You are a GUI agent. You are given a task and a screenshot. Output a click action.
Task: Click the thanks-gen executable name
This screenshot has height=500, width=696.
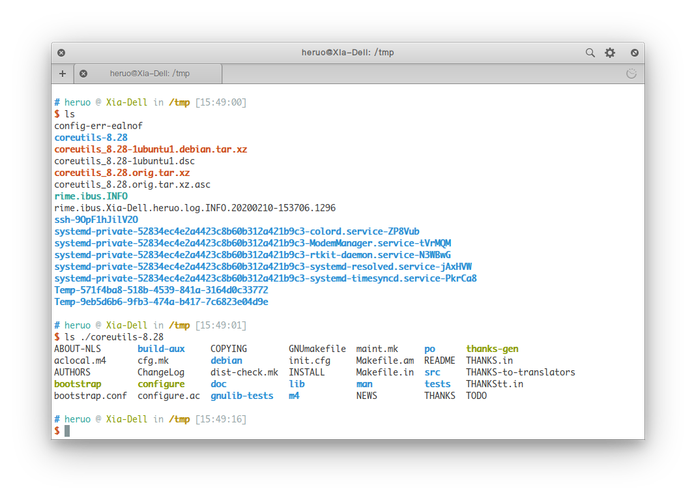point(492,349)
